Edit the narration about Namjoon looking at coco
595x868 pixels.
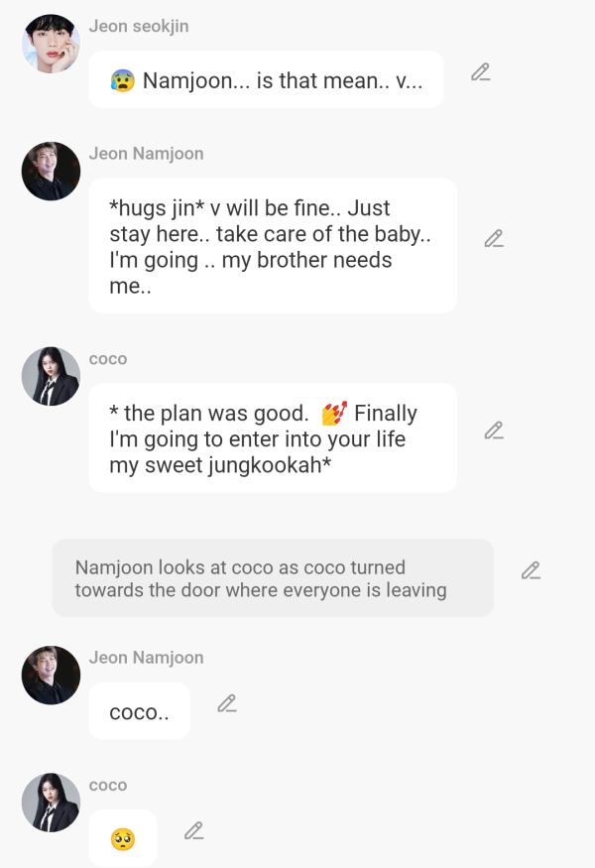(x=531, y=570)
